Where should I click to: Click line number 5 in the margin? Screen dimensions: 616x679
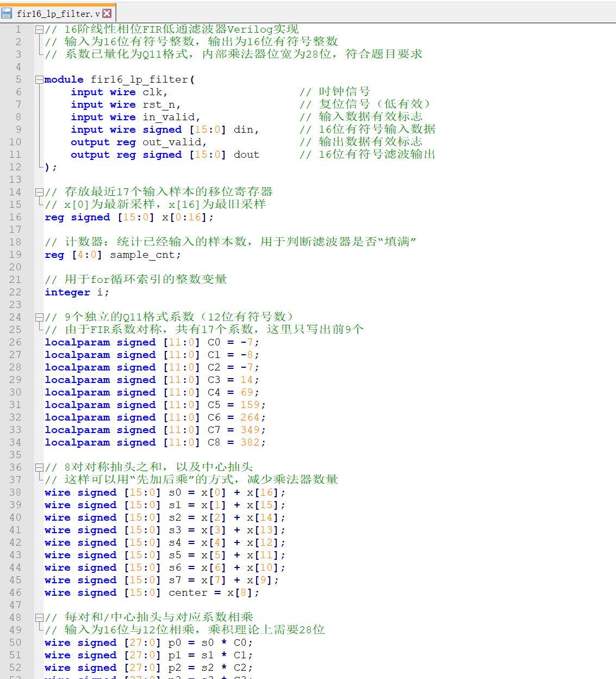click(x=18, y=79)
